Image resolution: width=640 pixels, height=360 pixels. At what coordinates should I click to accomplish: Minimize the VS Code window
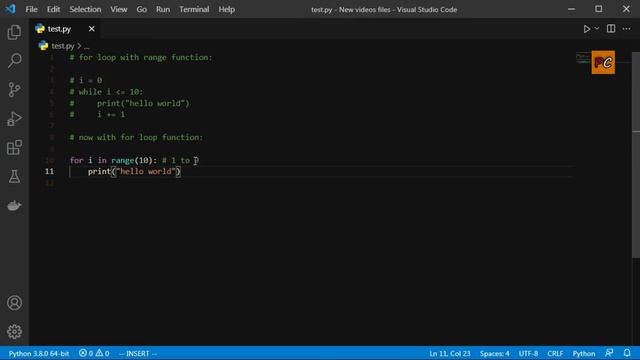tap(571, 9)
